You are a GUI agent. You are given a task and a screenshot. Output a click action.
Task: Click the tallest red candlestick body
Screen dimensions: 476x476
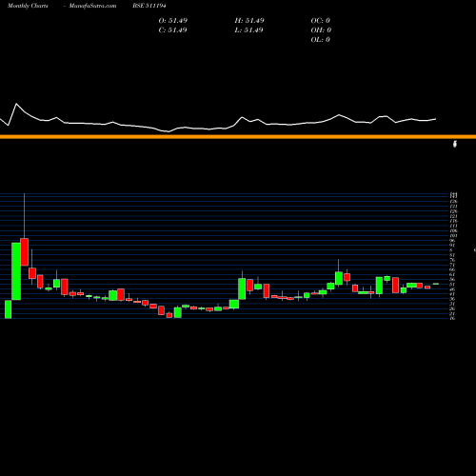[25, 252]
